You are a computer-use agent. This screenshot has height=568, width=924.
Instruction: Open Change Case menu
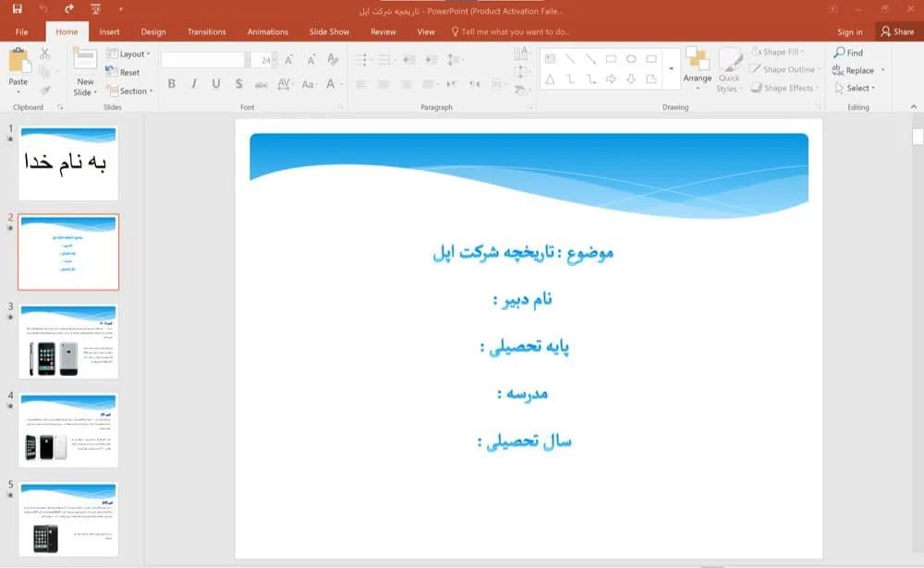[x=309, y=84]
